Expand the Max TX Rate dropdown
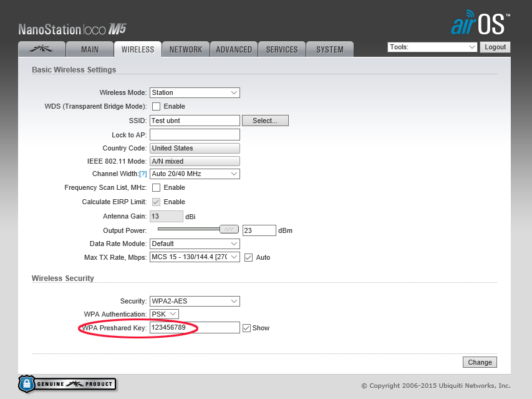The image size is (532, 399). [195, 257]
